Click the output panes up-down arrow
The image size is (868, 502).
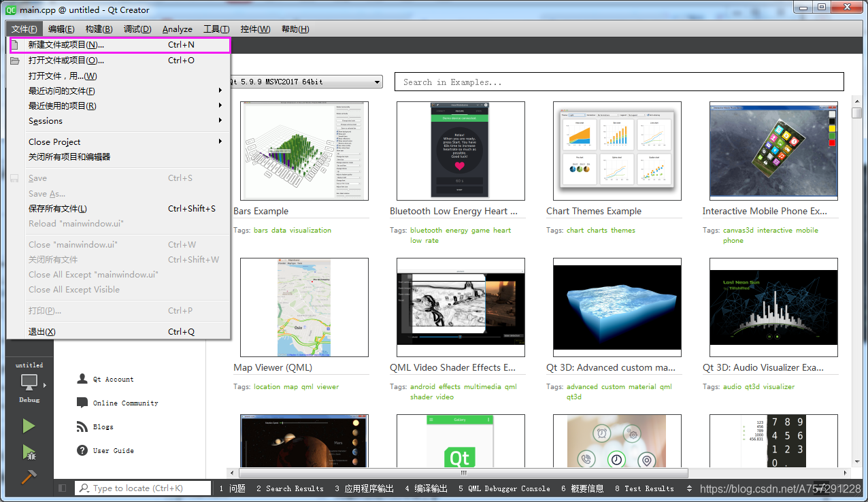(689, 488)
